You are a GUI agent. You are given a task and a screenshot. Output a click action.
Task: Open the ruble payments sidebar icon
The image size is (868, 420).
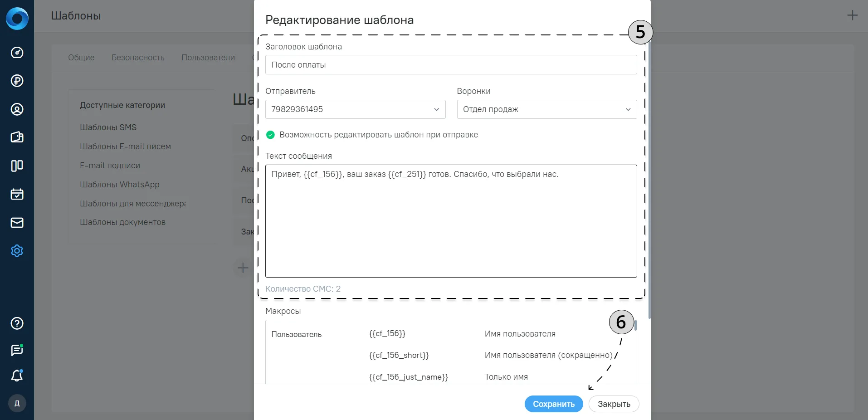coord(17,81)
